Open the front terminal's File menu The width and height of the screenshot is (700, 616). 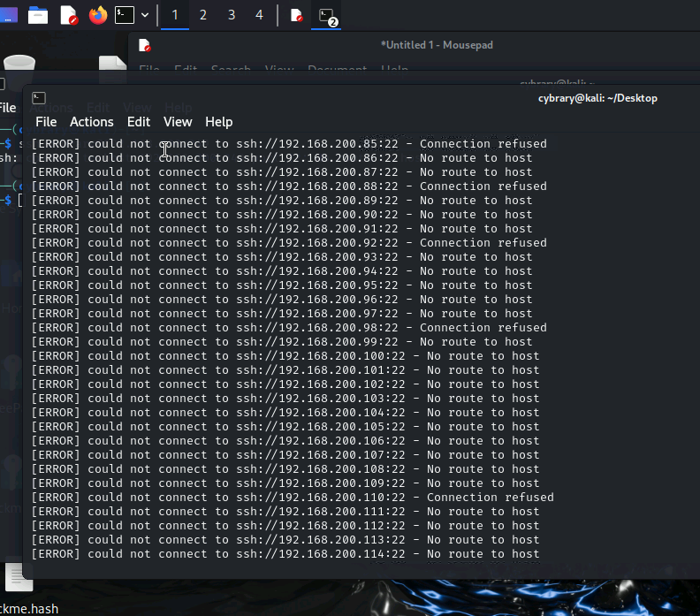[x=46, y=122]
